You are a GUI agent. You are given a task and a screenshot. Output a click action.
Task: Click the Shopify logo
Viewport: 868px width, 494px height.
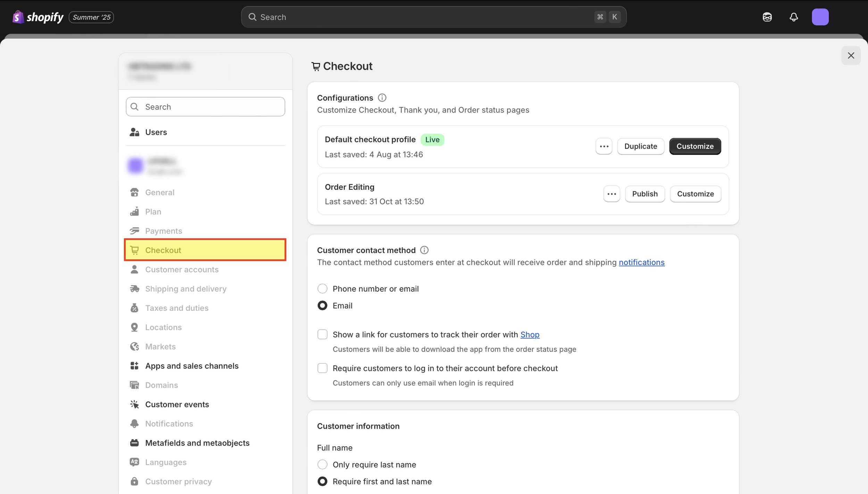pos(38,17)
